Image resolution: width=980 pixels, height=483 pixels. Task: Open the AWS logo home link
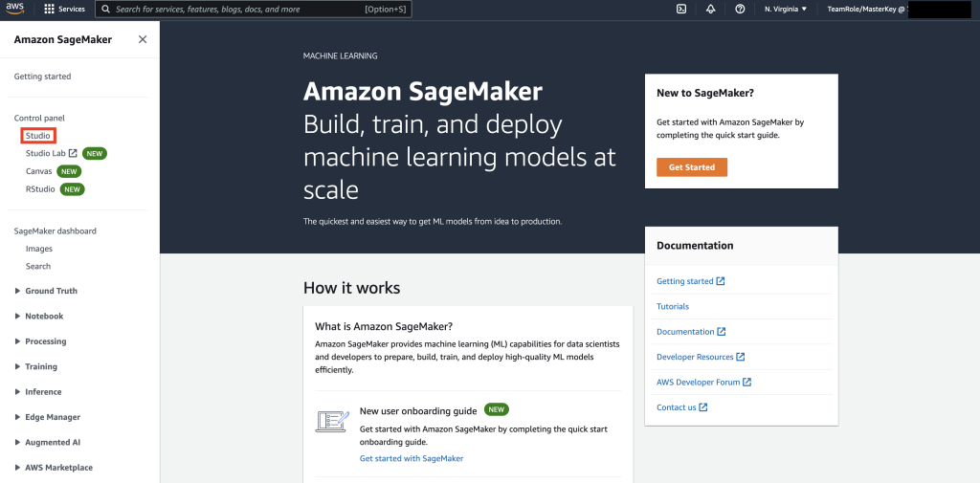pos(15,10)
